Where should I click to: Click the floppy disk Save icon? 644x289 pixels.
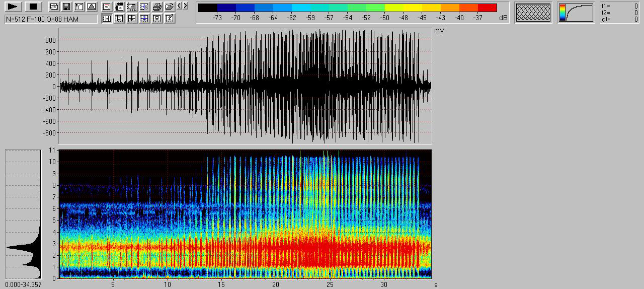click(66, 7)
